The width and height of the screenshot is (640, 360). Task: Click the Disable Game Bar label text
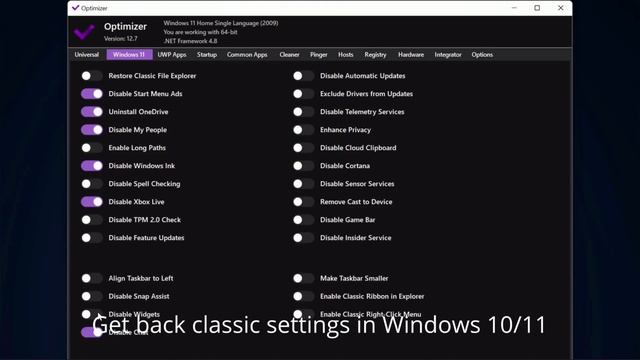coord(347,220)
